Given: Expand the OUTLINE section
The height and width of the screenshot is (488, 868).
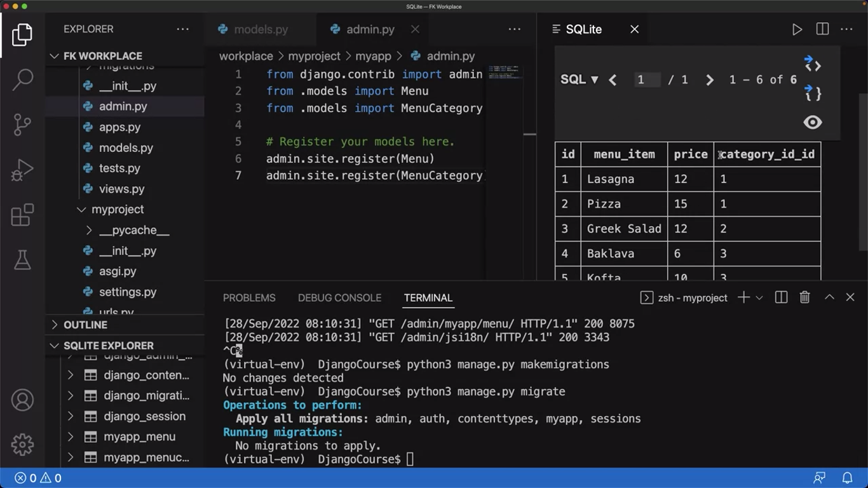Looking at the screenshot, I should (85, 325).
